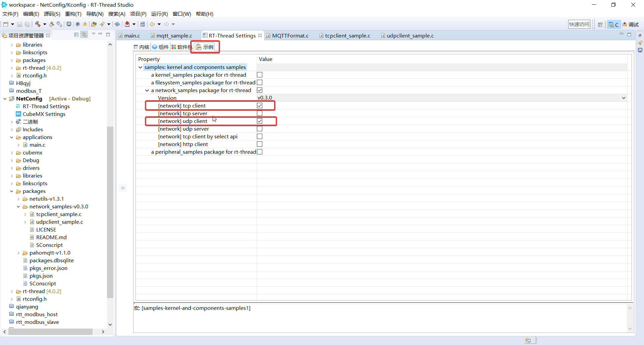Screen dimensions: 644x345
Task: Open the 运行(R) menu
Action: coord(159,14)
